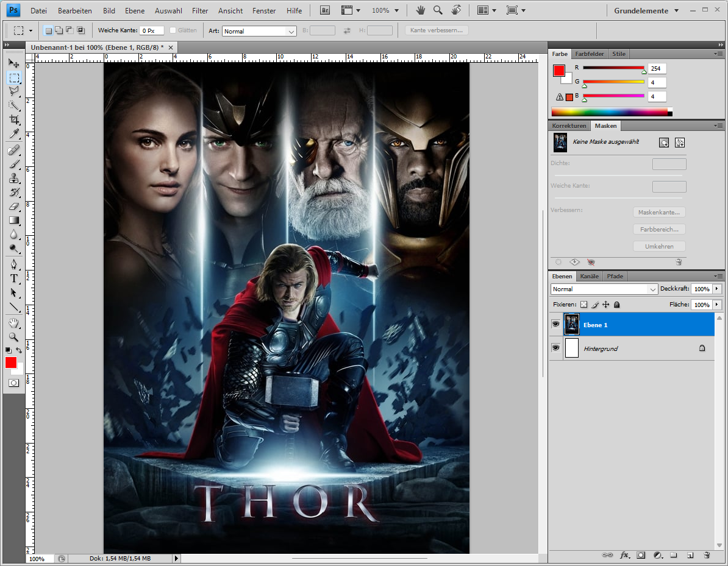Enable lock transparent pixels next to Fixieren

tap(583, 304)
